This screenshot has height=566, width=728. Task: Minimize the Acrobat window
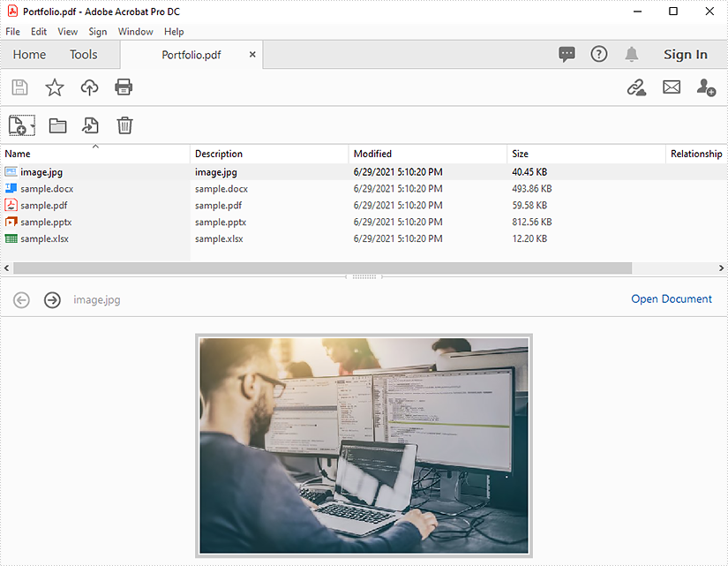638,11
